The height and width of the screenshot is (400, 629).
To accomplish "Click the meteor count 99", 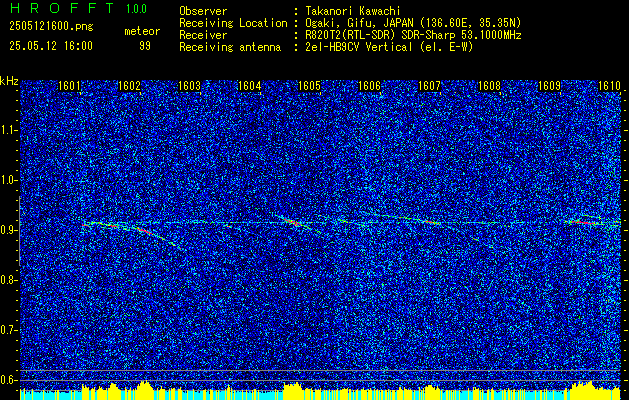I will pyautogui.click(x=145, y=46).
